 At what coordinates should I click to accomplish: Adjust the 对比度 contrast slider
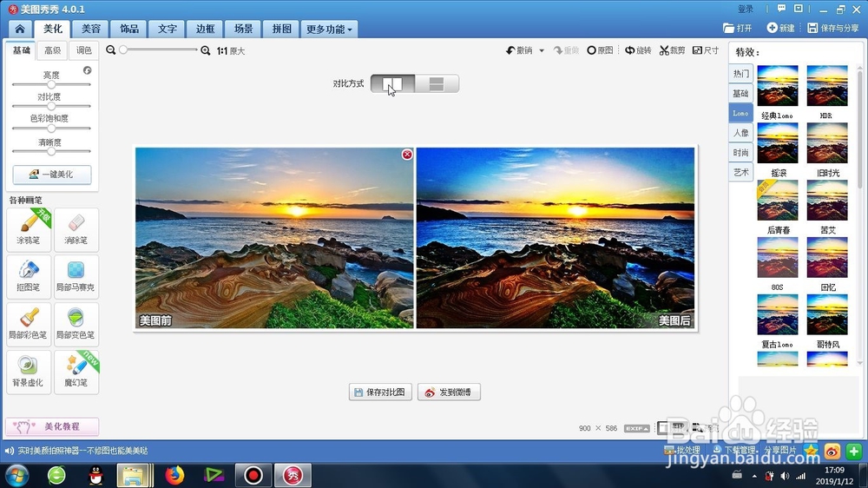(x=51, y=106)
